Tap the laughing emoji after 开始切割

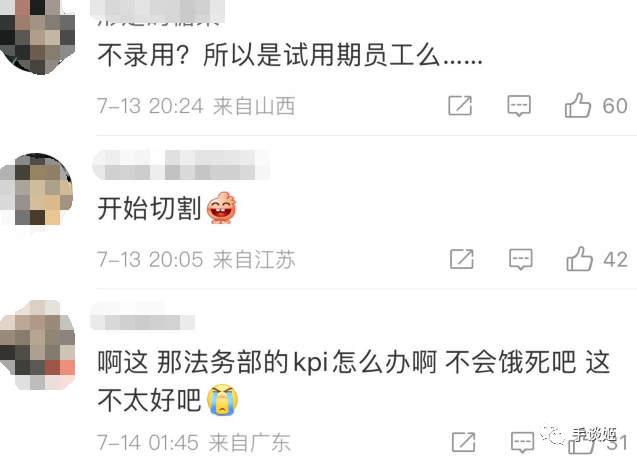click(221, 208)
